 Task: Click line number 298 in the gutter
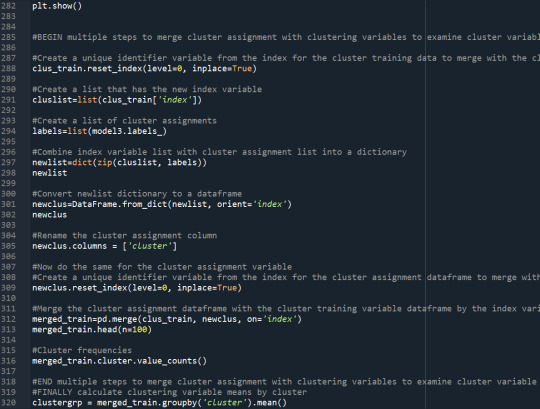coord(8,173)
